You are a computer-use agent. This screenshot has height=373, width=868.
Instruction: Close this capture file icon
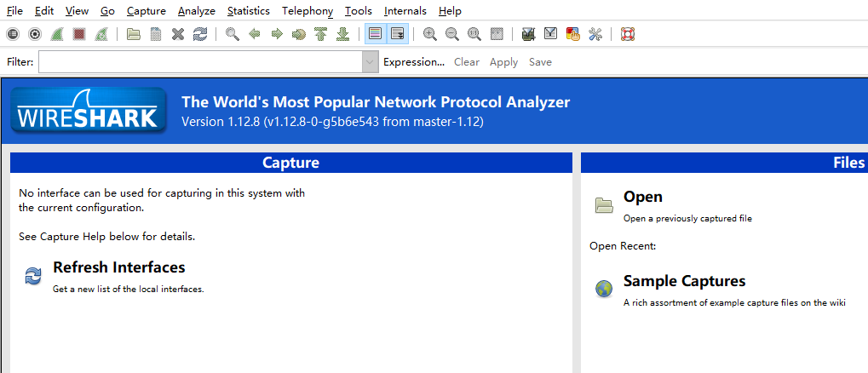pos(178,34)
